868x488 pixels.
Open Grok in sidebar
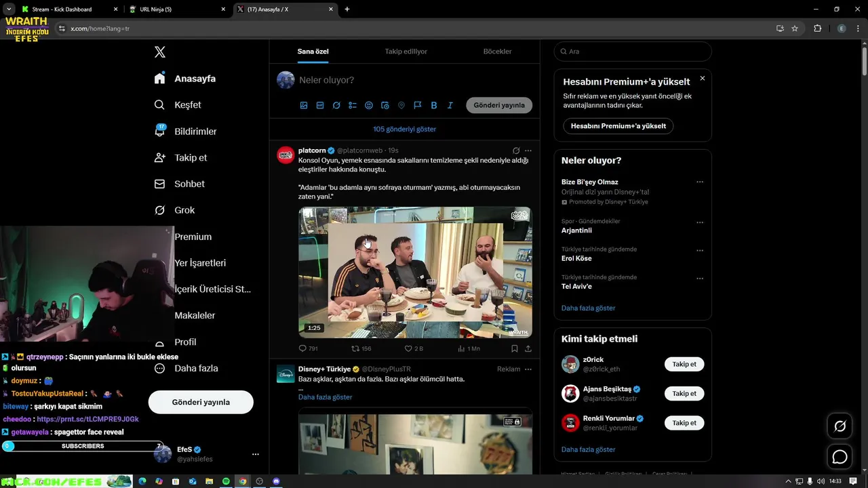[x=174, y=210]
